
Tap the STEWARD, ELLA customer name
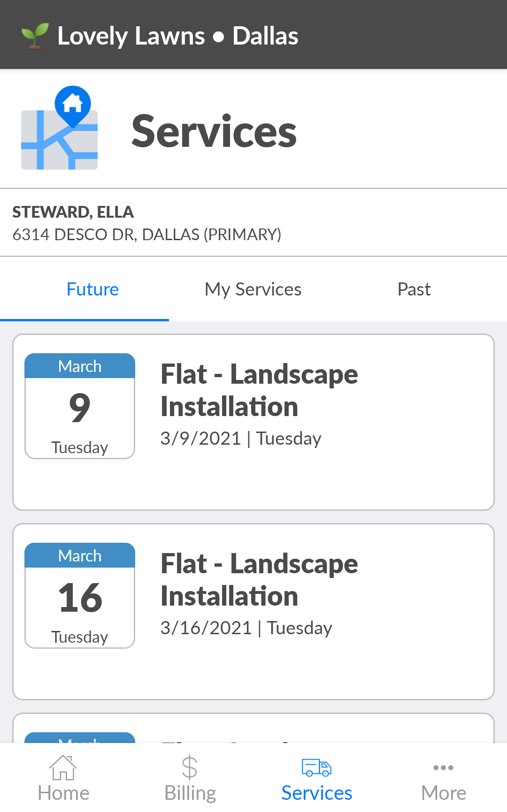73,212
